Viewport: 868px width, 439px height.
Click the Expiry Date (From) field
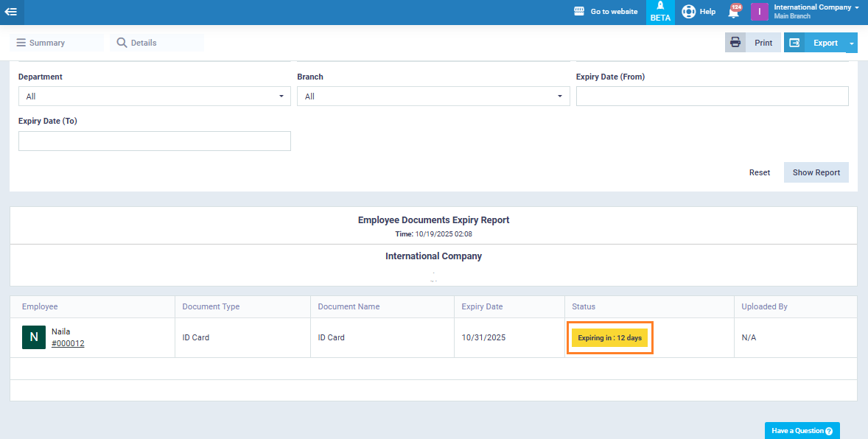click(712, 96)
